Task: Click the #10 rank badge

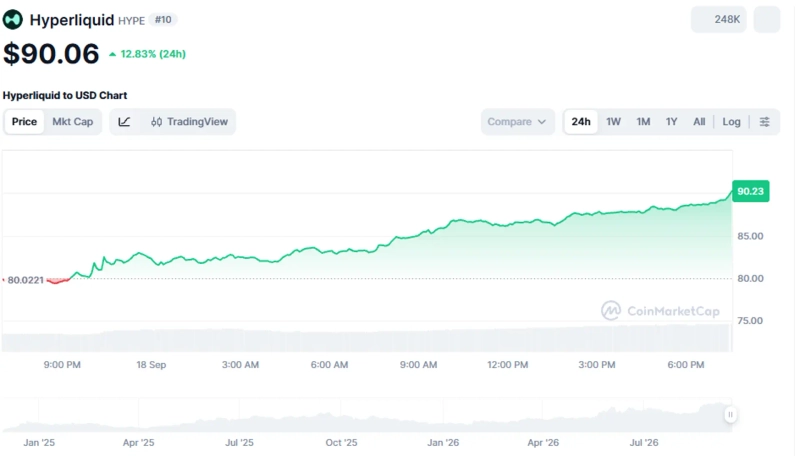Action: coord(163,20)
